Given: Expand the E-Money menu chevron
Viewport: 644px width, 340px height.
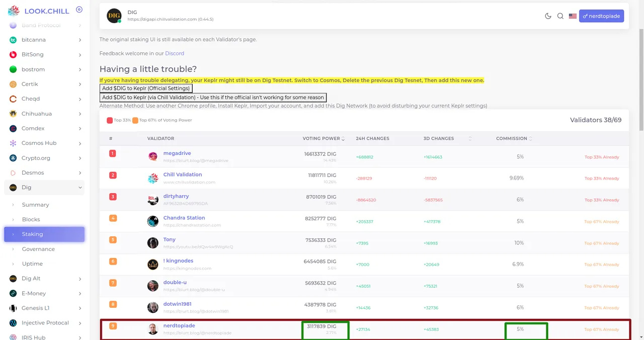Looking at the screenshot, I should pyautogui.click(x=80, y=293).
